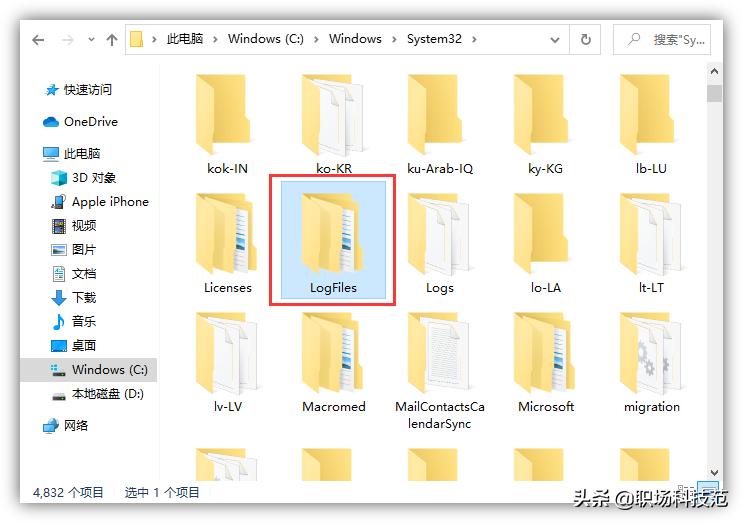Open 图片 folder in the sidebar
The height and width of the screenshot is (523, 743).
coord(74,250)
